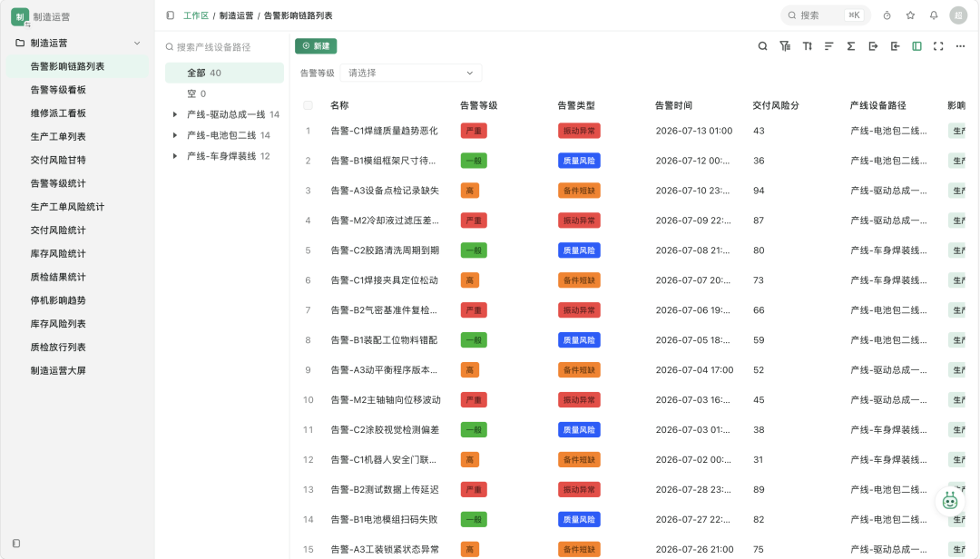Click the green 制 workspace logo
Screen dimensions: 980x559
20,17
